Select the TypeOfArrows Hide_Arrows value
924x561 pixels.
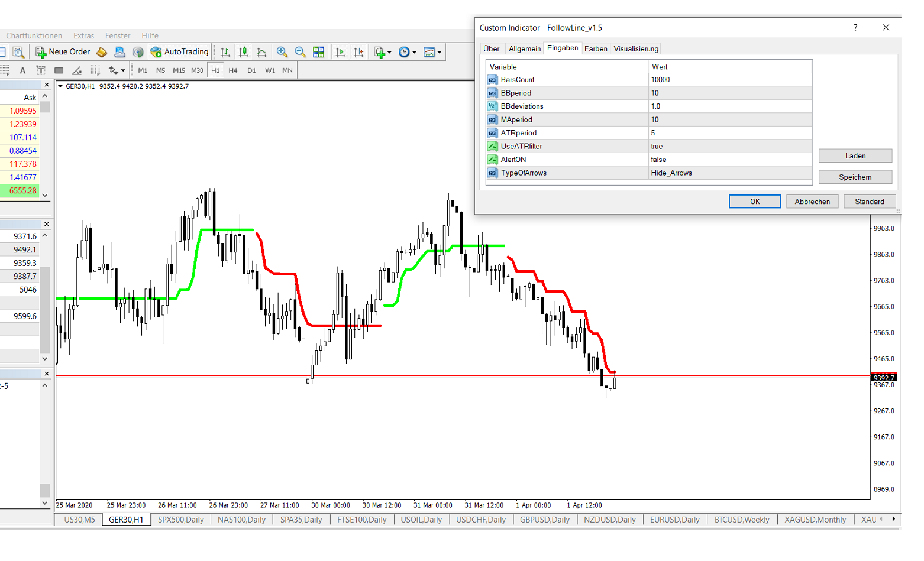[x=730, y=173]
